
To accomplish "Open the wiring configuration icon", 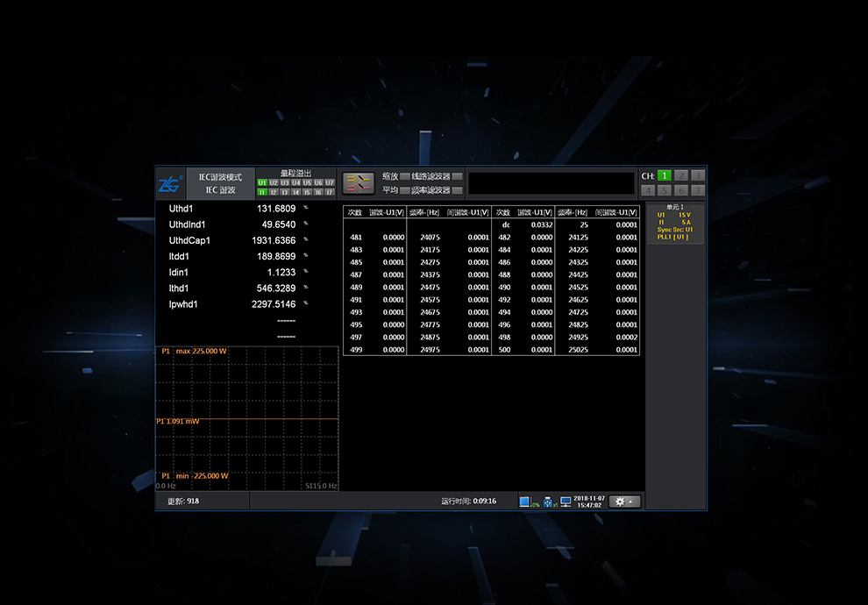I will (x=358, y=182).
